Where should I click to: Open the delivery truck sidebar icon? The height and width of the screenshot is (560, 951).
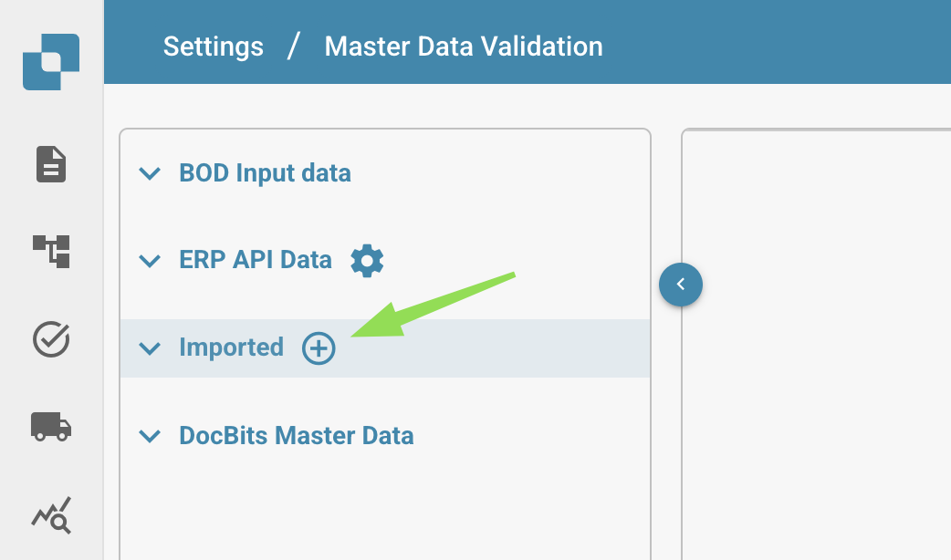pyautogui.click(x=51, y=426)
